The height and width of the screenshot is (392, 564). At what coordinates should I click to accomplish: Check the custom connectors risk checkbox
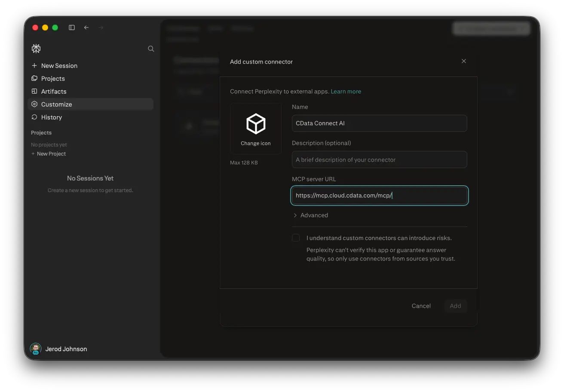pos(296,238)
